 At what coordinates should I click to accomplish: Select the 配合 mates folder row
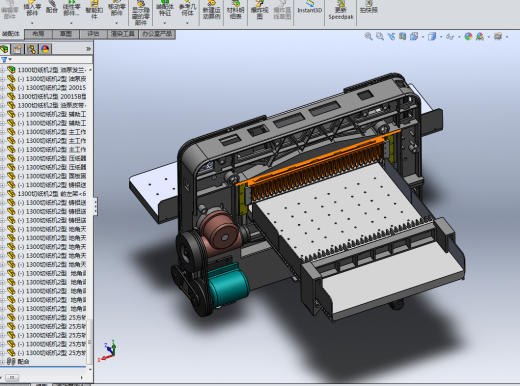(18, 361)
